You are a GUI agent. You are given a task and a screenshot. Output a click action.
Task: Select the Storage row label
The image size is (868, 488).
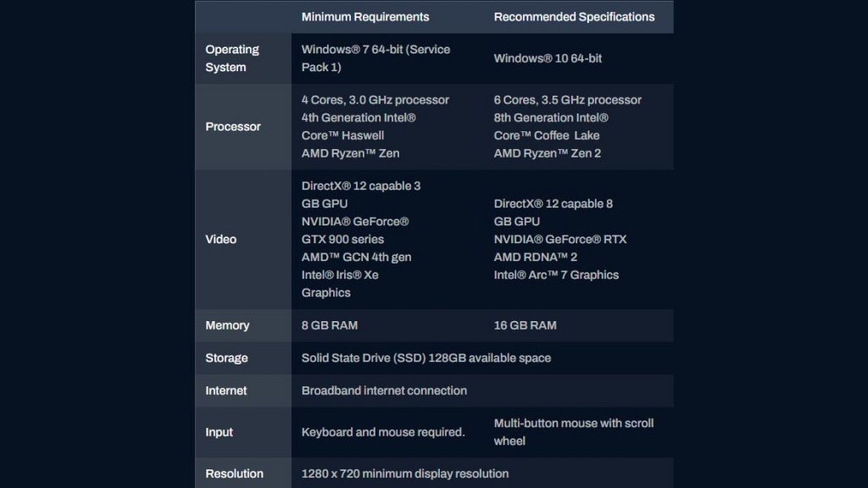pos(226,358)
